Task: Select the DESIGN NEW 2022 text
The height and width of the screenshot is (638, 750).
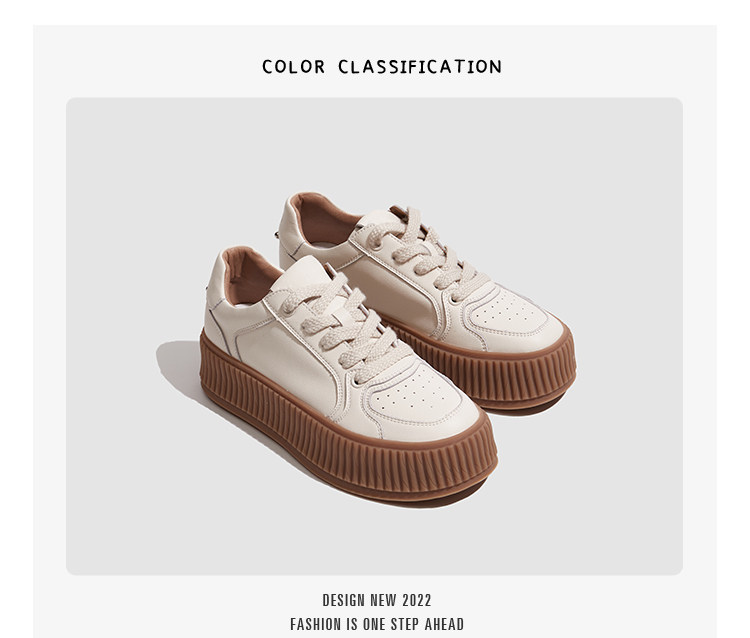Action: point(377,600)
